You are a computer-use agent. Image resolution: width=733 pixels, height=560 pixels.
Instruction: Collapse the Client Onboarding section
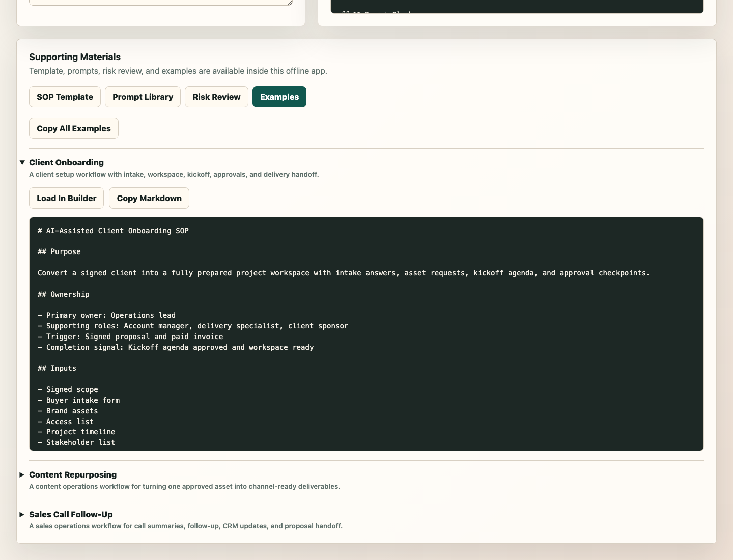pos(66,162)
